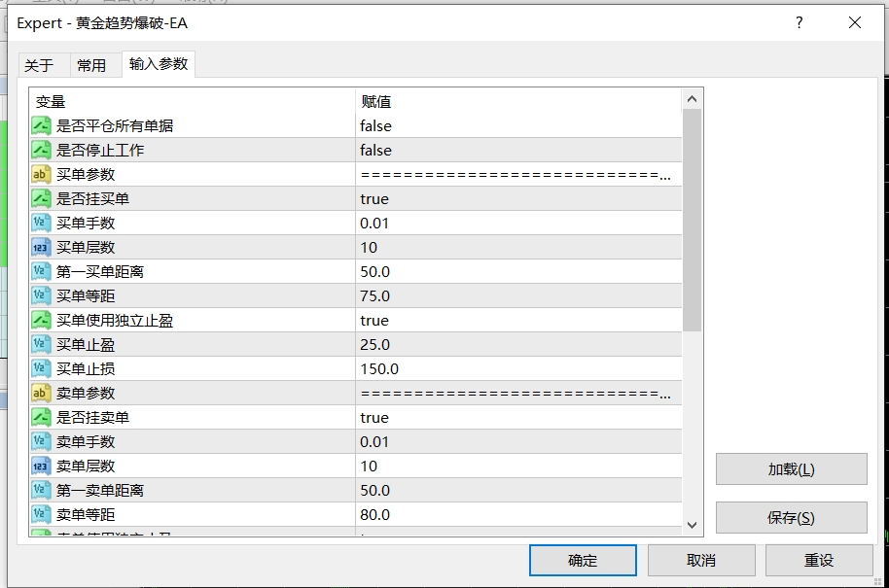Click the string icon next to 卖单参数

[41, 393]
